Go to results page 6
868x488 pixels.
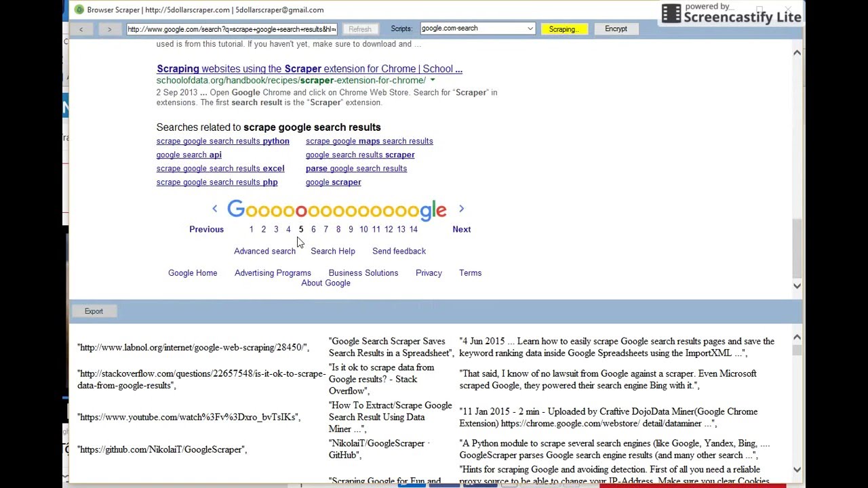[313, 229]
